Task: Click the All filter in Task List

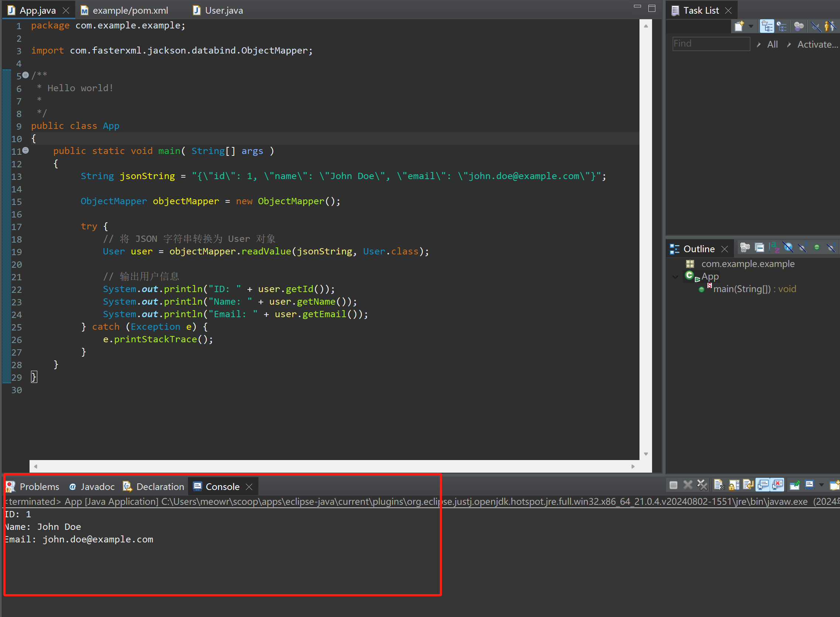Action: click(x=772, y=44)
